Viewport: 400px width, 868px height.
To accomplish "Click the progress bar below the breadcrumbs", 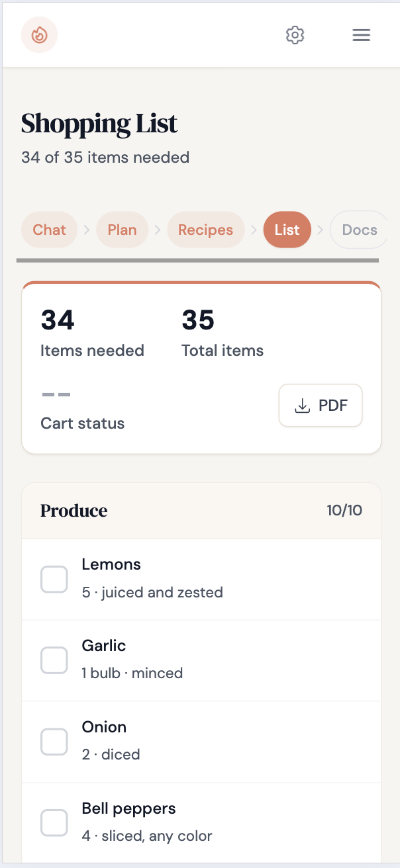I will (x=200, y=259).
